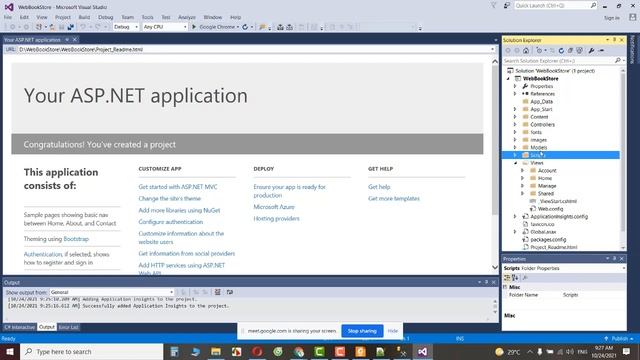Open the Action Center notification icon

pos(627,351)
